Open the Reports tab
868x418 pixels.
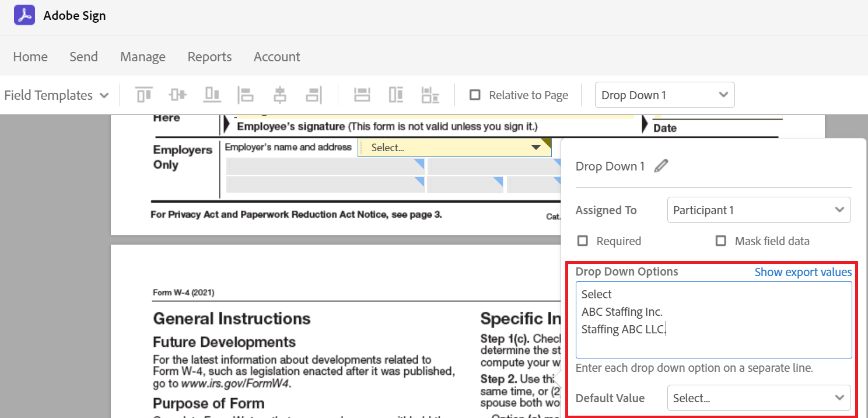[x=209, y=57]
